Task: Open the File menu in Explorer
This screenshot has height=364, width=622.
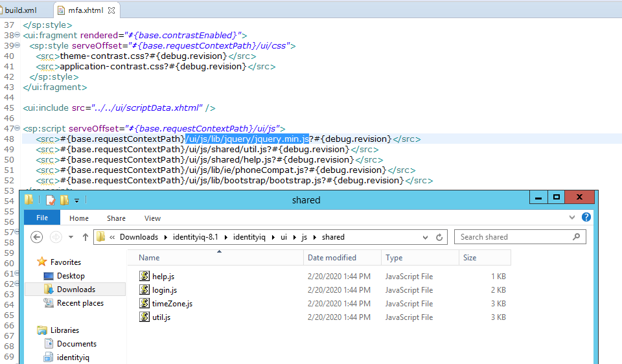Action: click(42, 218)
